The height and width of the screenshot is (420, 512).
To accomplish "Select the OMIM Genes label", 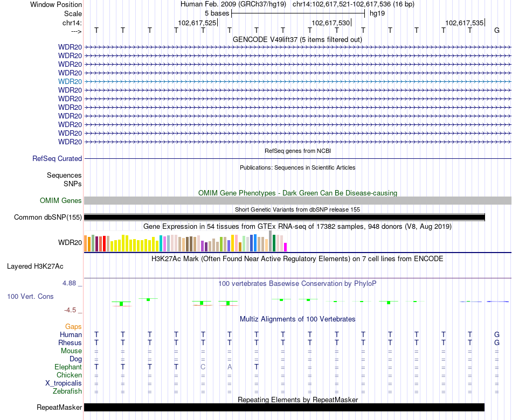I will 61,201.
